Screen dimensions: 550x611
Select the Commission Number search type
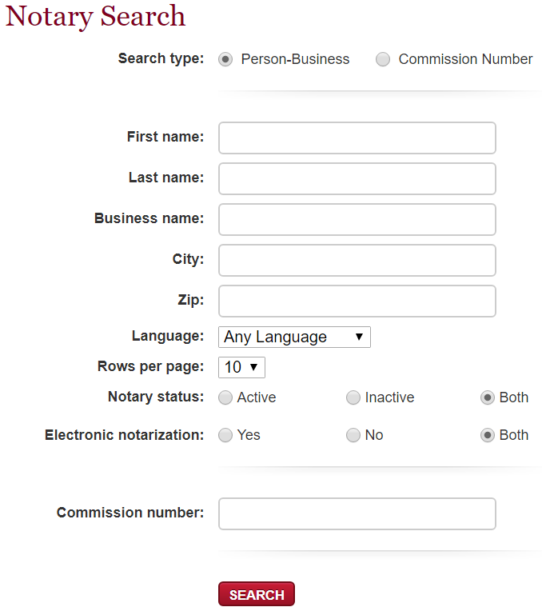[x=383, y=60]
